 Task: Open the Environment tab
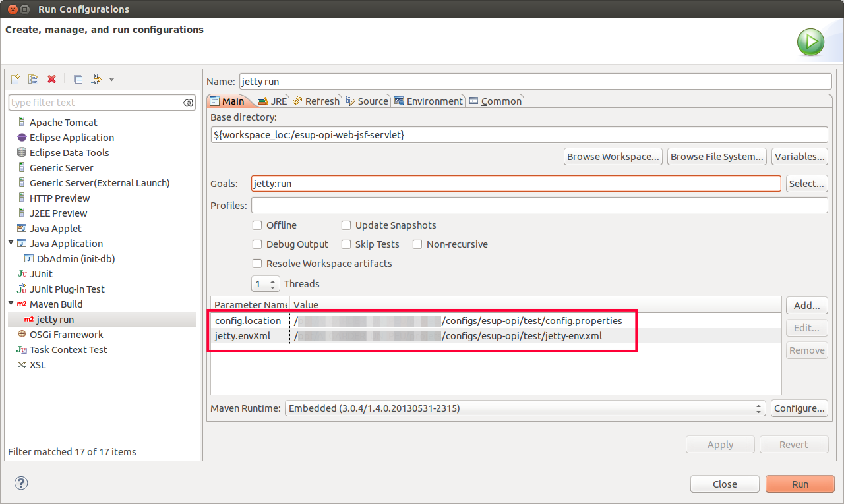[x=429, y=101]
